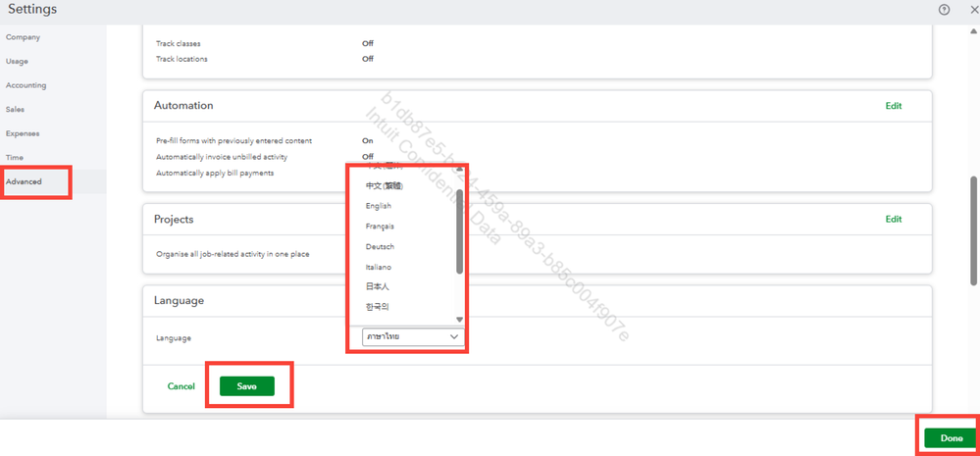Click the page scrollbar up arrow
Screen dimensions: 980x456
click(x=973, y=31)
